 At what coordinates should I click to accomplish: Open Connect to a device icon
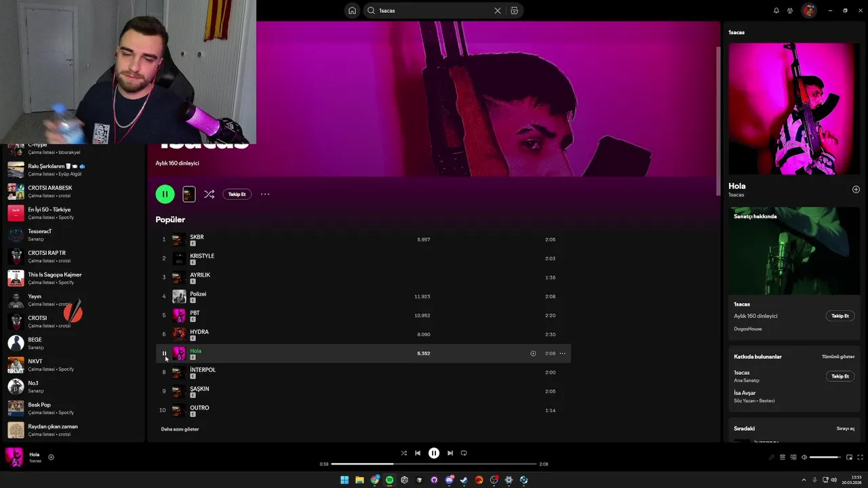point(793,457)
